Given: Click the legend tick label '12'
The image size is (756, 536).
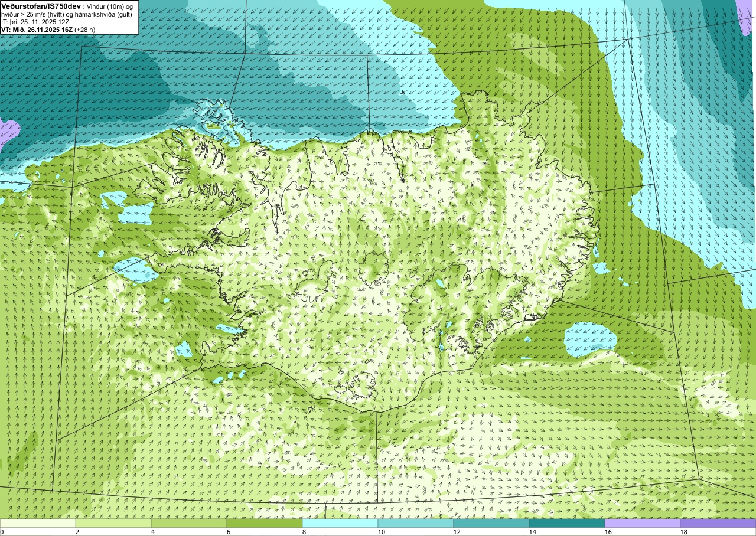Looking at the screenshot, I should 457,532.
